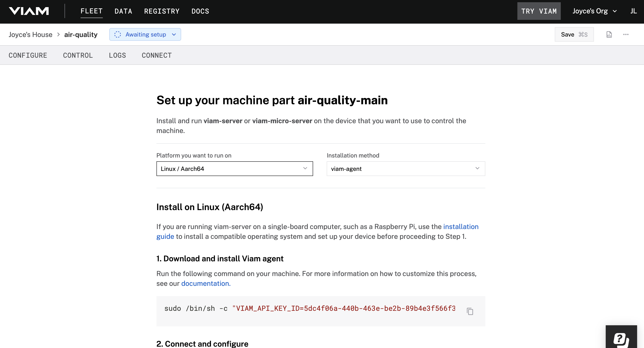The height and width of the screenshot is (348, 644).
Task: Click the CONNECT menu tab
Action: click(x=157, y=55)
